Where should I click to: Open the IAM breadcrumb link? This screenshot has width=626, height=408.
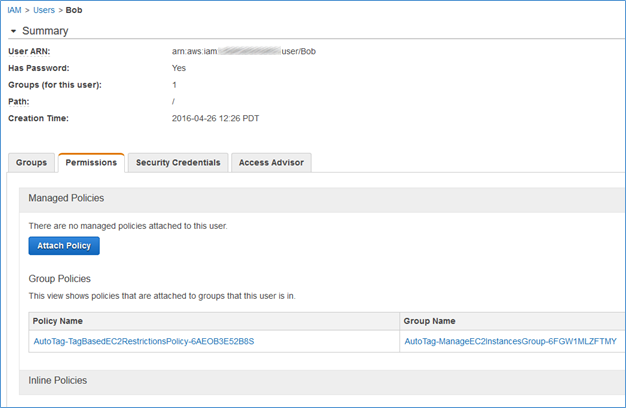pos(14,10)
